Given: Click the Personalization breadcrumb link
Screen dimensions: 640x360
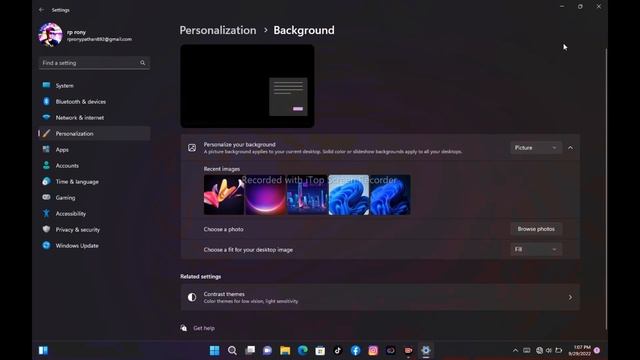Looking at the screenshot, I should (x=218, y=30).
